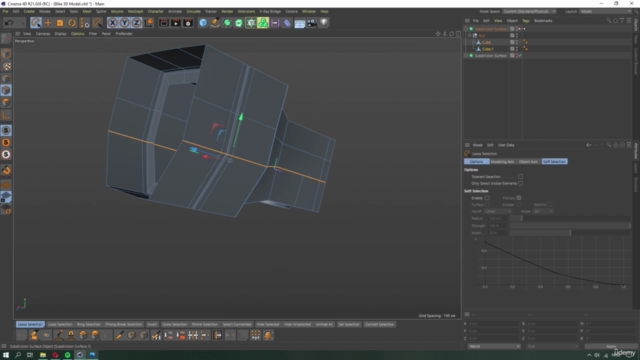Click the Undo arrow icon
Viewport: 640px width, 360px height.
[9, 23]
